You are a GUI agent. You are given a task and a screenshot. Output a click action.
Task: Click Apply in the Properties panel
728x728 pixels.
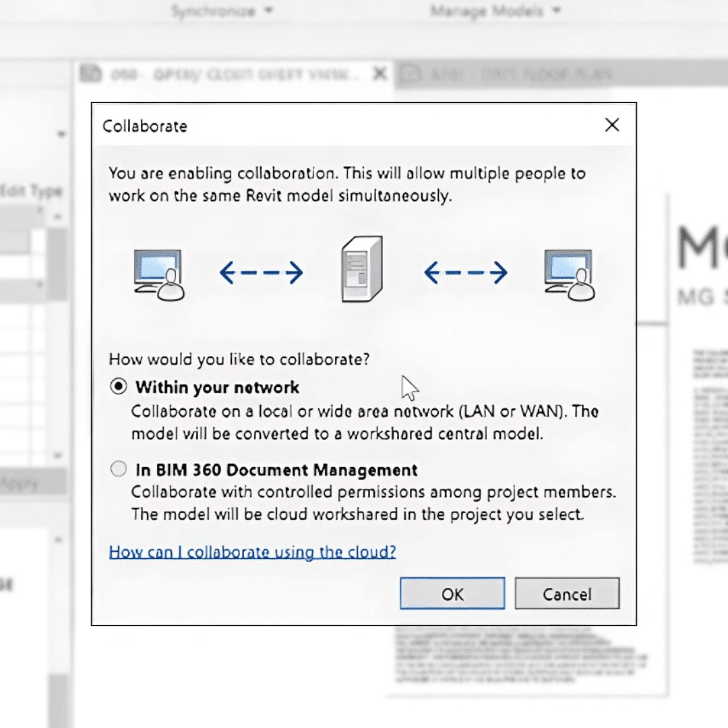[20, 483]
